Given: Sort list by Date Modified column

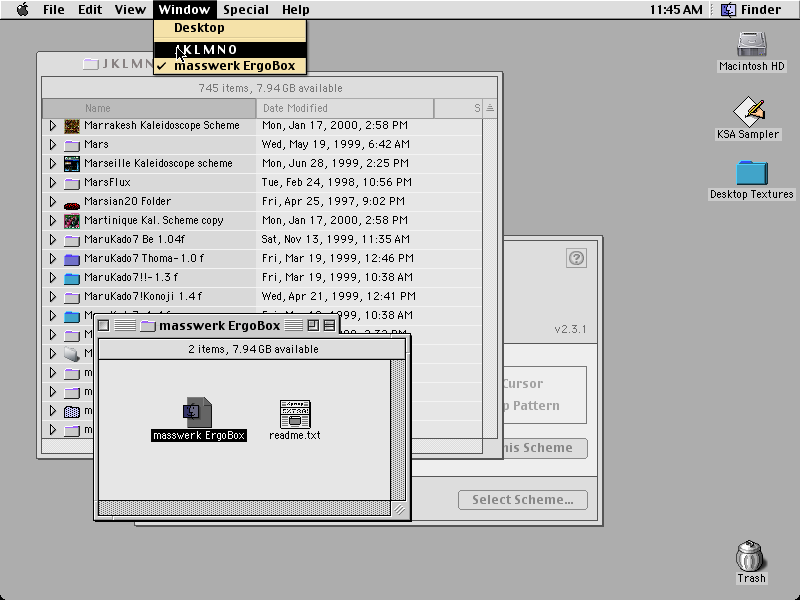Looking at the screenshot, I should pyautogui.click(x=345, y=108).
